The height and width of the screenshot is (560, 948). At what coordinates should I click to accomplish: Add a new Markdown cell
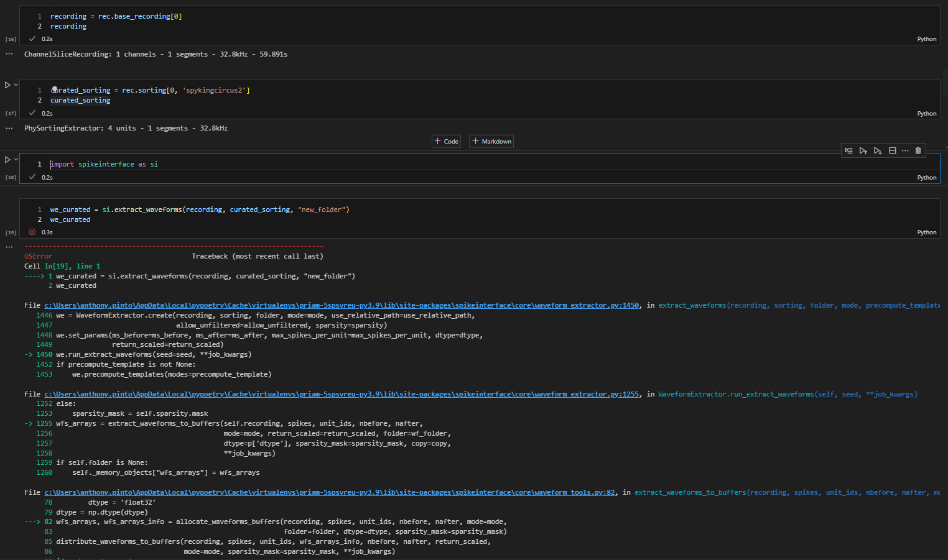pos(491,141)
